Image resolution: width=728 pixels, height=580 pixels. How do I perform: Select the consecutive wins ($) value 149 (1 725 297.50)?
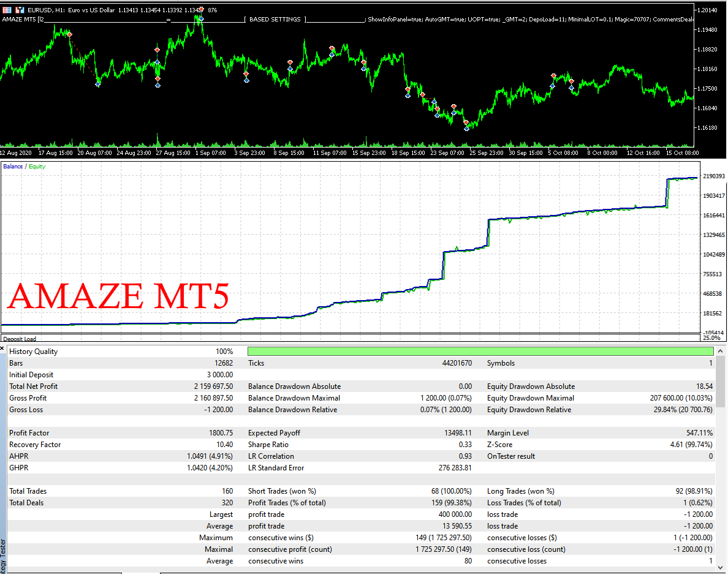444,537
